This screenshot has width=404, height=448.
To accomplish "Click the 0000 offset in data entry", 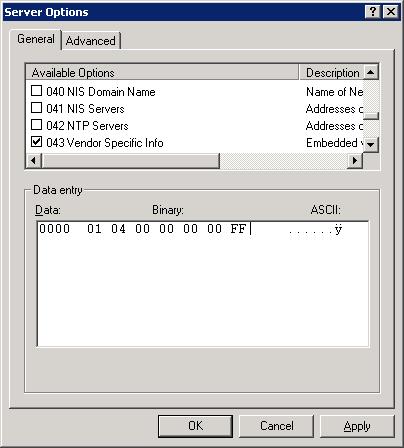I will click(x=54, y=229).
